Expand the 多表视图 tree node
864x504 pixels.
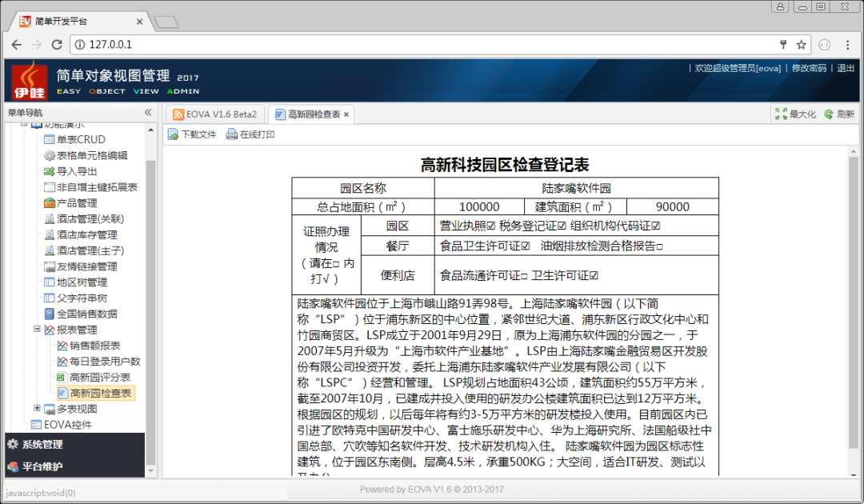pyautogui.click(x=37, y=408)
